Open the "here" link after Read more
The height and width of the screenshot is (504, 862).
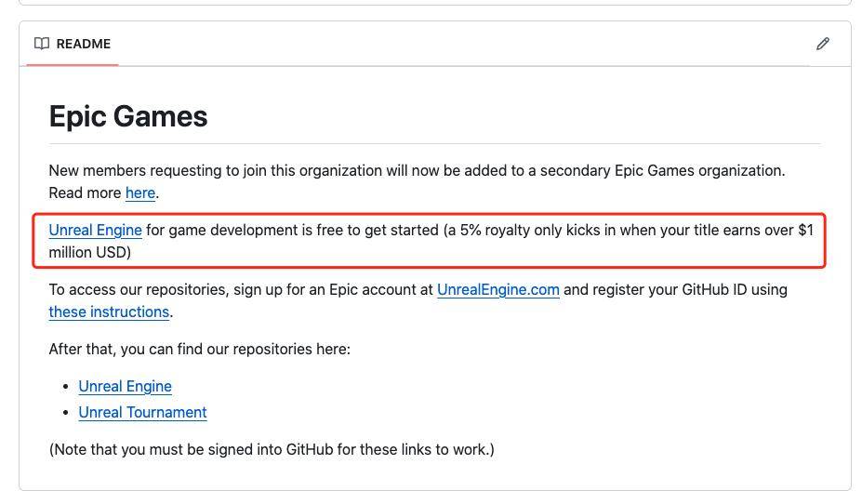[140, 192]
